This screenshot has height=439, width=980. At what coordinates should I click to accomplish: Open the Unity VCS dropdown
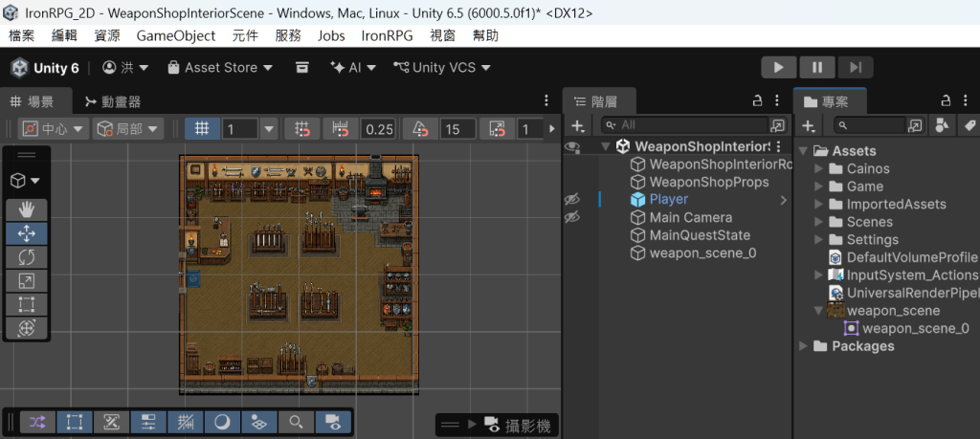[442, 68]
